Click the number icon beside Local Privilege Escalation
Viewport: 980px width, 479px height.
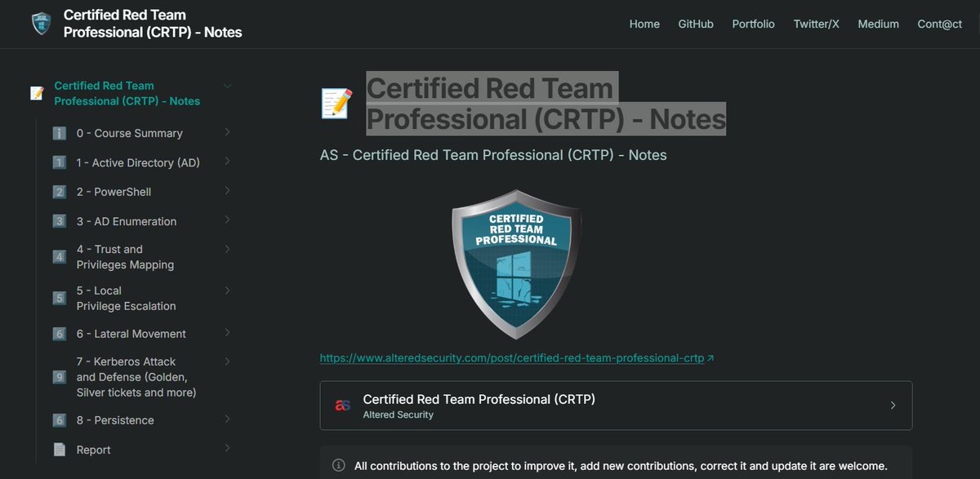[x=59, y=298]
